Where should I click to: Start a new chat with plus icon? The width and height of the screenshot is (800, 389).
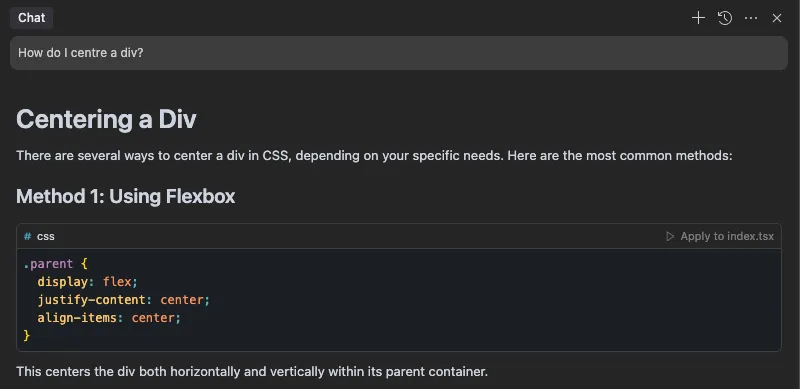(x=698, y=18)
